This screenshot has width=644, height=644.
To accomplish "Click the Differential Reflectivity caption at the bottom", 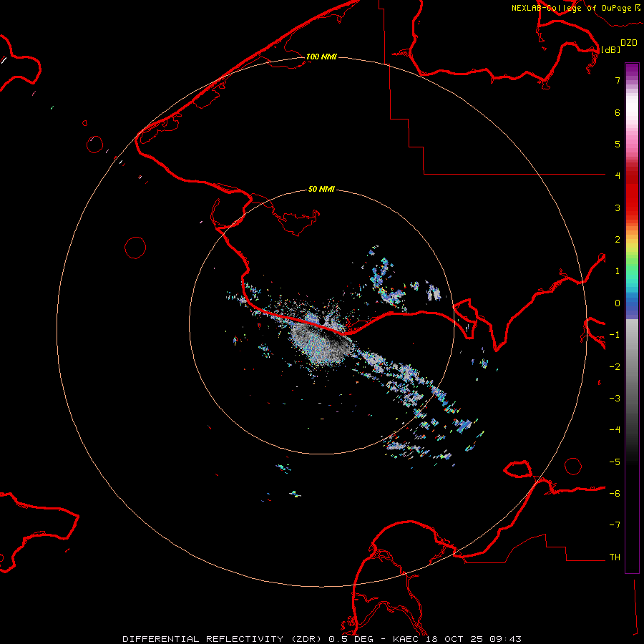I will (322, 639).
